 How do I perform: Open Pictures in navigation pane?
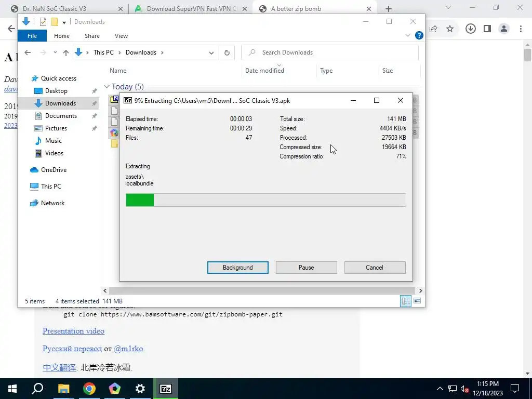[56, 128]
